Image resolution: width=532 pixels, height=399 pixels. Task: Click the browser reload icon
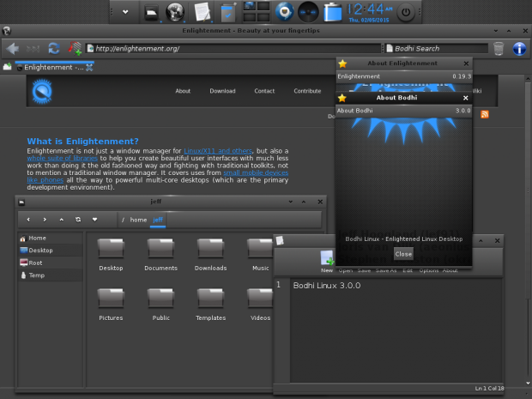(x=53, y=48)
